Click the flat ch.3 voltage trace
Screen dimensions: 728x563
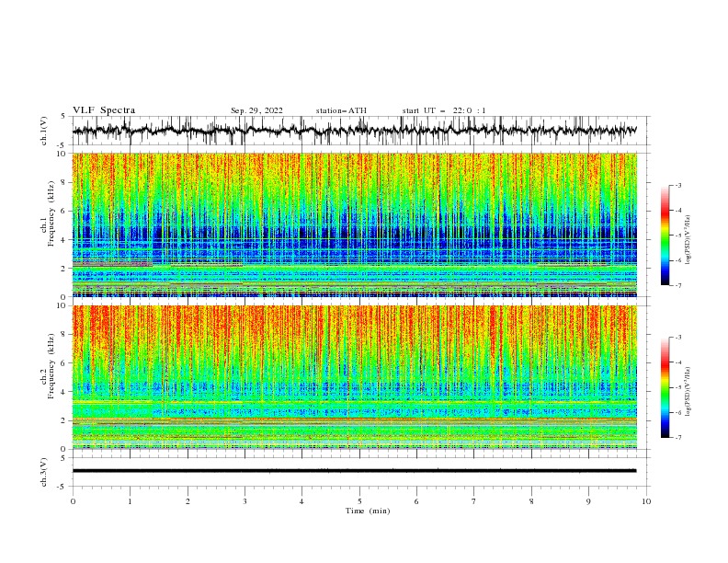[354, 471]
